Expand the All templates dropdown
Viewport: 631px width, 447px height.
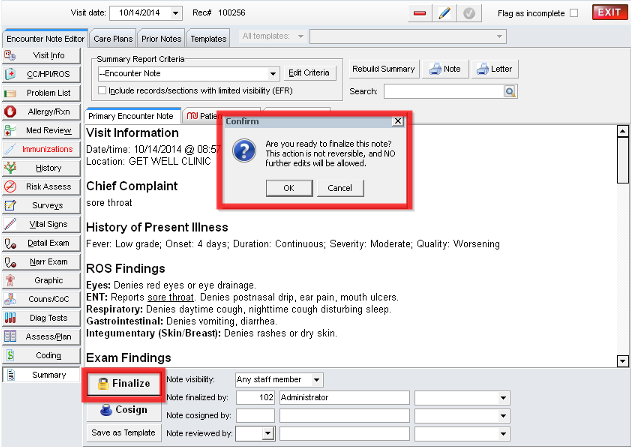[300, 37]
